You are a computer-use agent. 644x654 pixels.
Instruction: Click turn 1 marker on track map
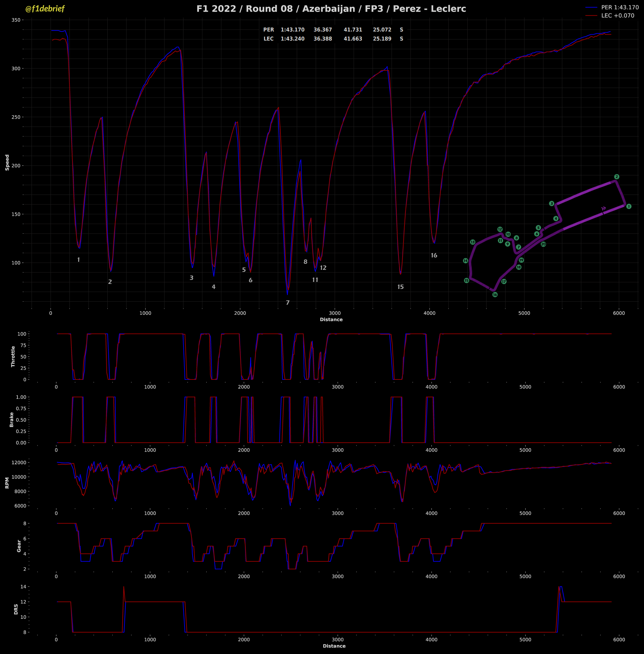[629, 206]
